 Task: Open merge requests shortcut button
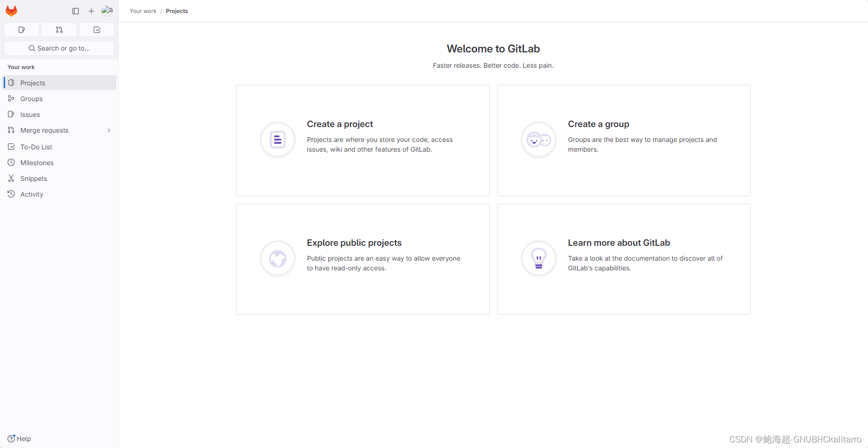point(59,30)
